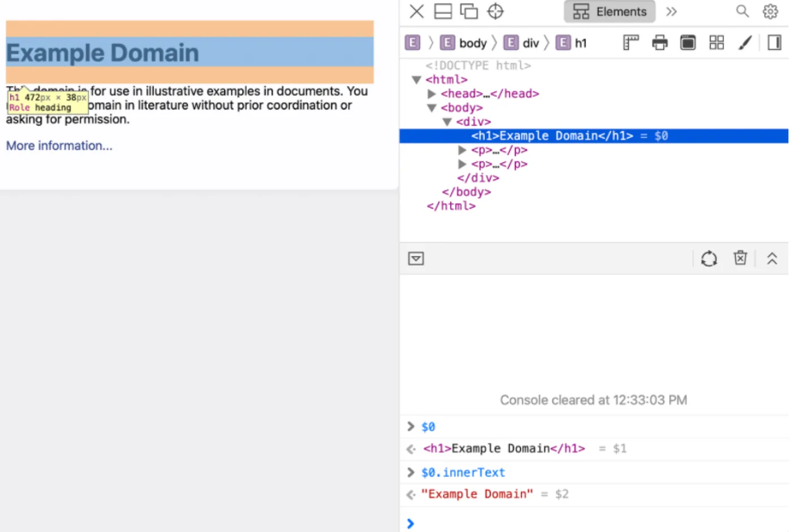Expand the second p element before the closing div

pos(462,164)
